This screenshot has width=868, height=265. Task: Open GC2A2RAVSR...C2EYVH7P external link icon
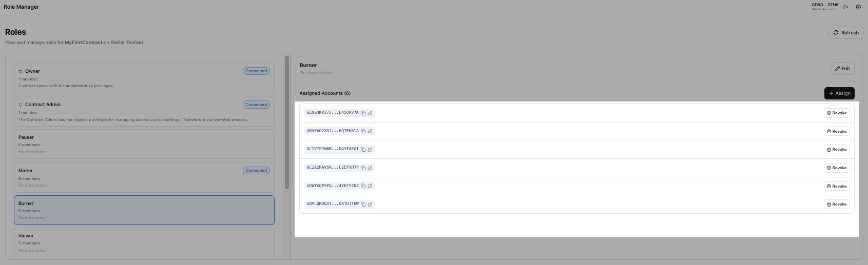click(370, 168)
